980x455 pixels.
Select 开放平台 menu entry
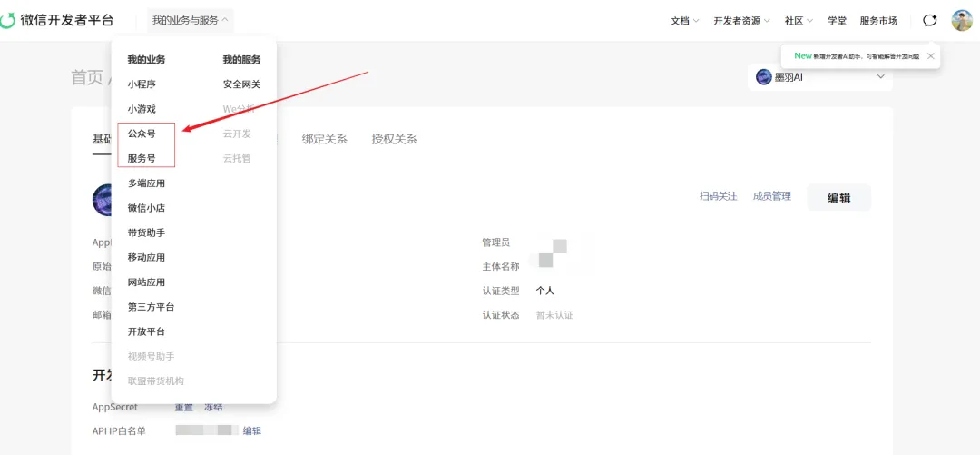pyautogui.click(x=146, y=332)
